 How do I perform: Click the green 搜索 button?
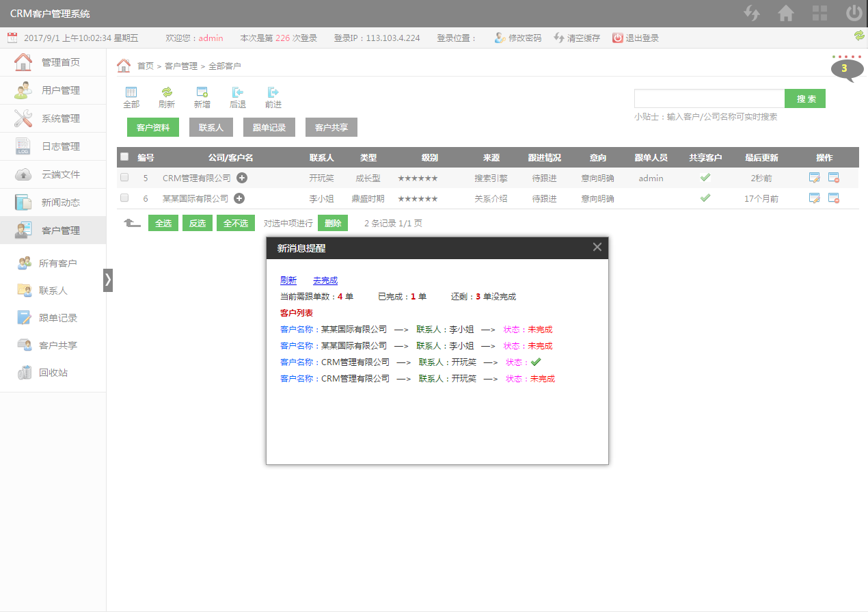[x=805, y=98]
